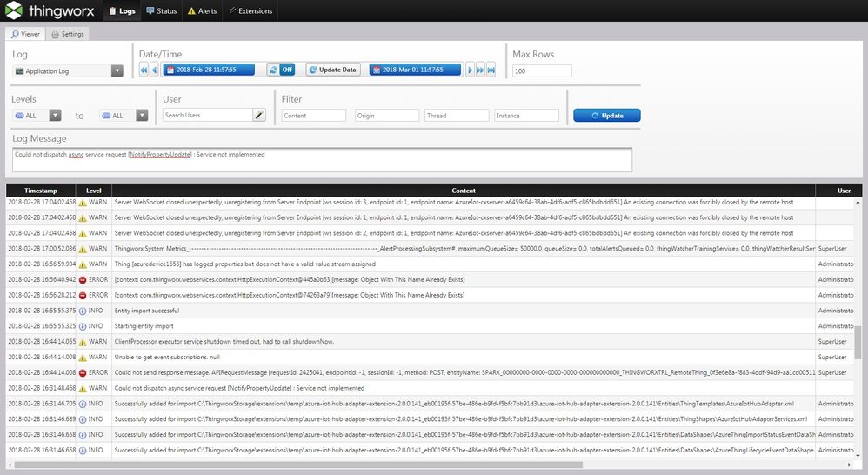Image resolution: width=868 pixels, height=475 pixels.
Task: Click the double-left rewind date arrow
Action: (144, 70)
